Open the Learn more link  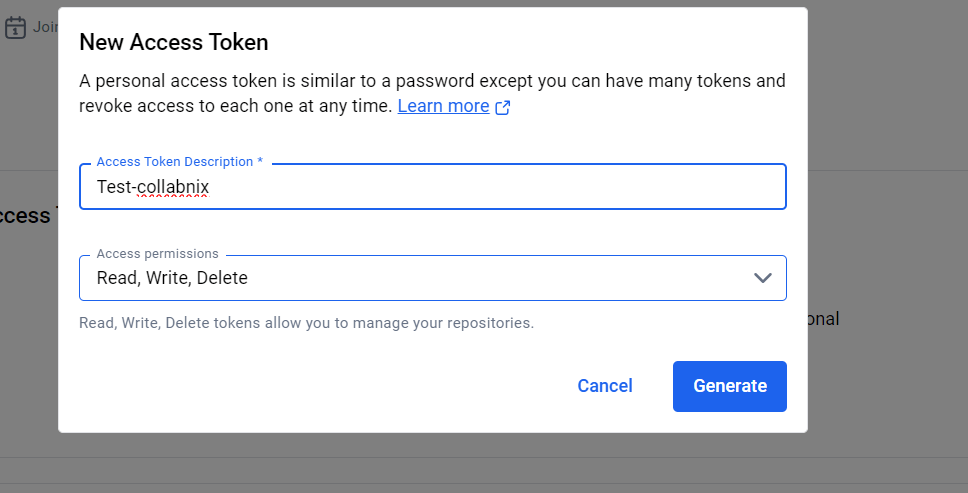pyautogui.click(x=443, y=106)
